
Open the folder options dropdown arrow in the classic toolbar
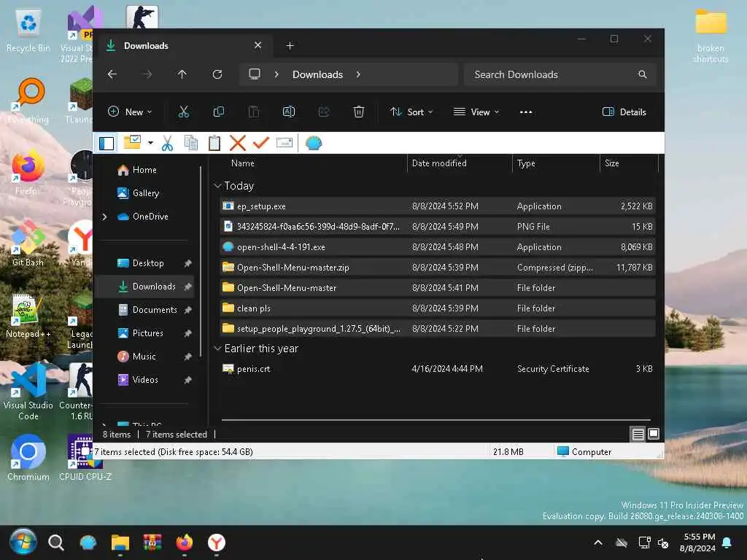(x=150, y=143)
